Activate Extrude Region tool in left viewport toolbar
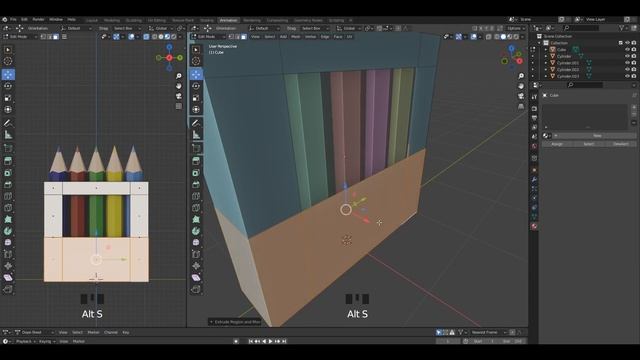 click(x=8, y=161)
